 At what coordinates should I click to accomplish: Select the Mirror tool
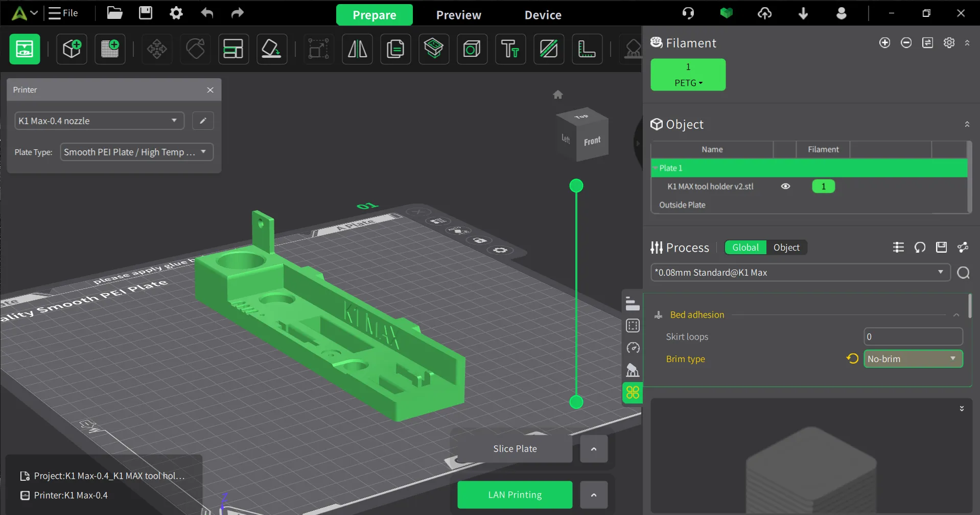tap(357, 49)
